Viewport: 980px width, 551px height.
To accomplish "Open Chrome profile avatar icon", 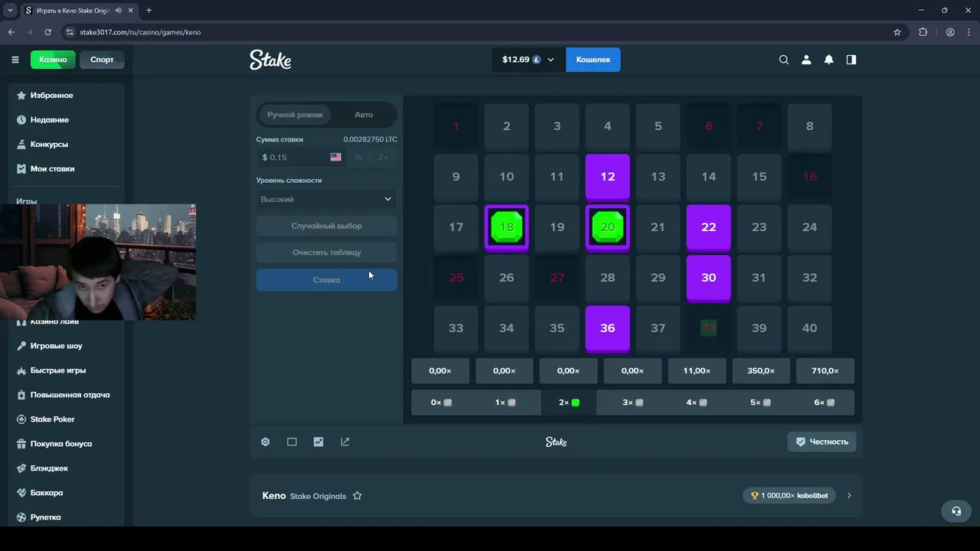I will point(950,32).
